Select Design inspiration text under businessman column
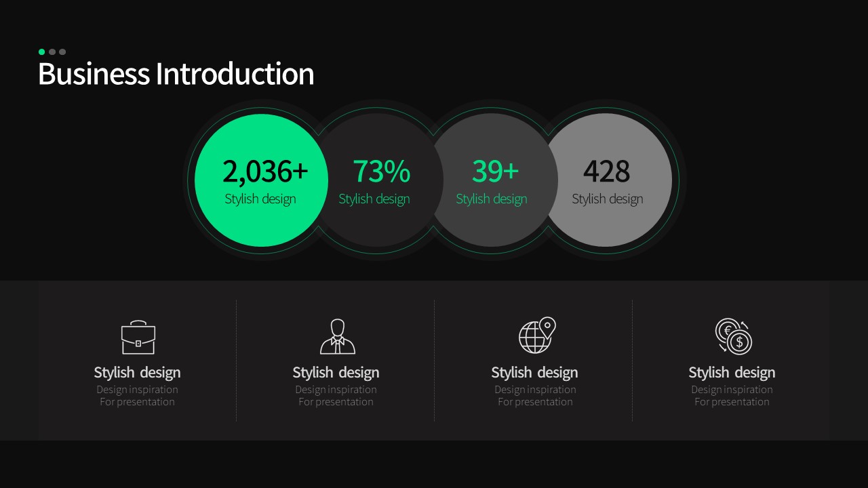868x488 pixels. pyautogui.click(x=336, y=390)
